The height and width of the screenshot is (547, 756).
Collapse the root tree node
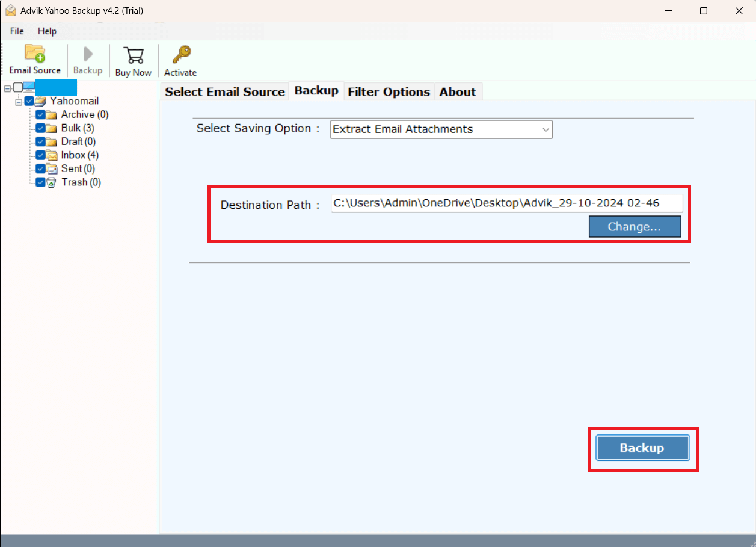click(x=7, y=88)
